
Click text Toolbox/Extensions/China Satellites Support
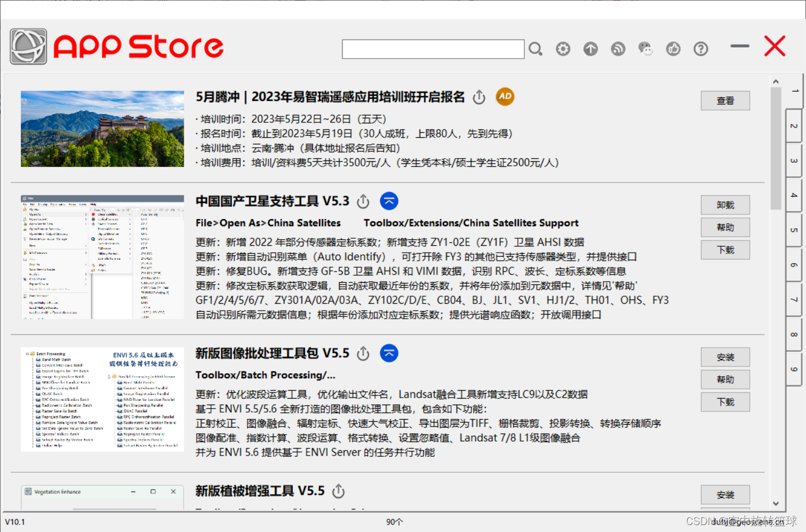[471, 223]
